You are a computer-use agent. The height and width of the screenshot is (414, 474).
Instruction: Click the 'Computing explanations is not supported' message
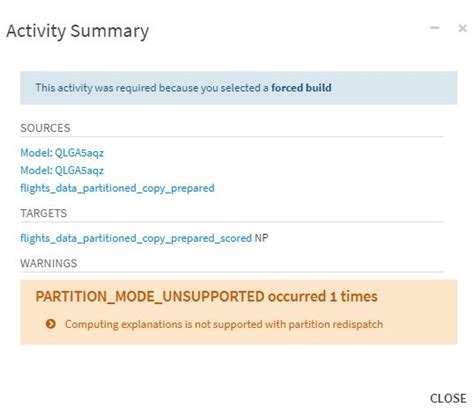coord(224,324)
